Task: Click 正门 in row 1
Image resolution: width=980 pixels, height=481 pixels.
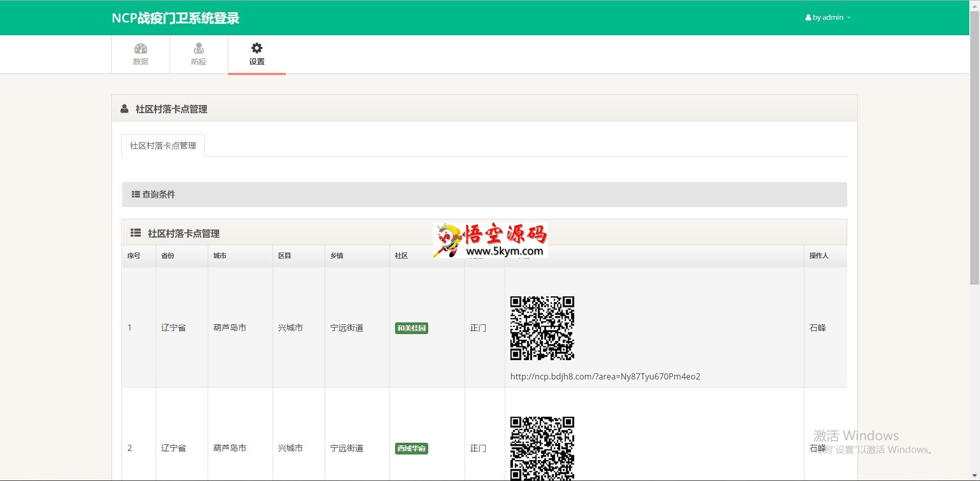Action: (x=478, y=327)
